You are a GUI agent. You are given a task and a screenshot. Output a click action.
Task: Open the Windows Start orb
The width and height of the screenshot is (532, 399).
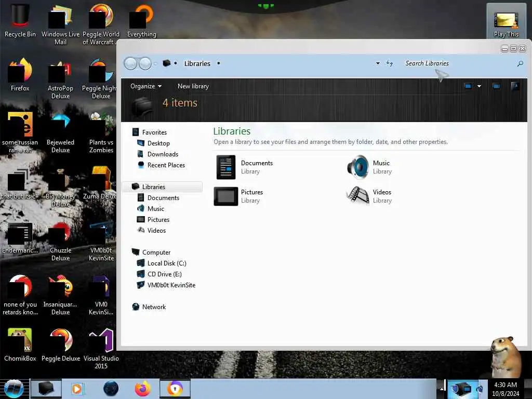click(x=14, y=389)
